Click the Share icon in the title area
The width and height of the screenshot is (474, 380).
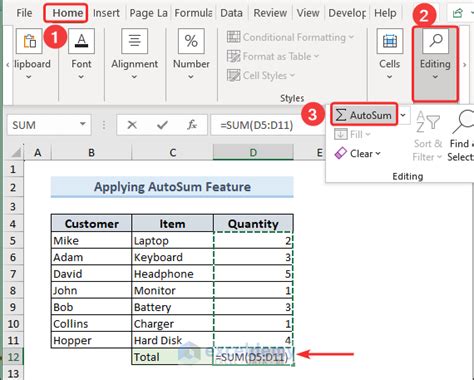[x=458, y=13]
